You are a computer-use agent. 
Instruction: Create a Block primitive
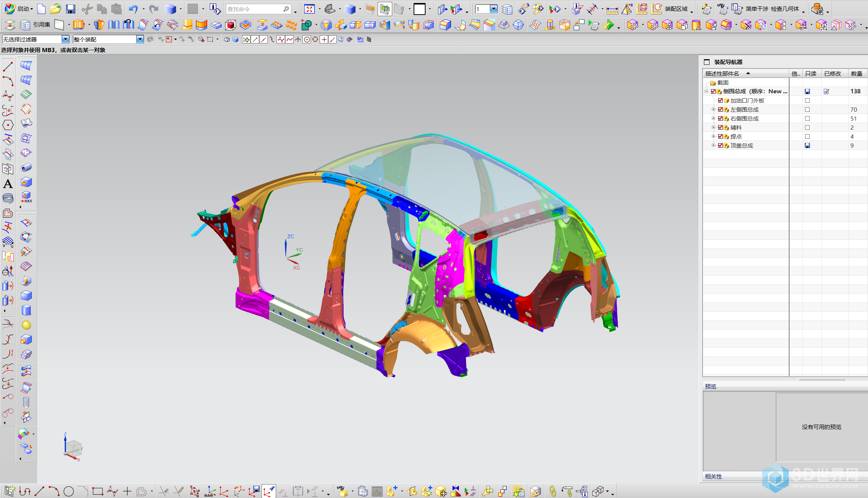click(x=26, y=296)
